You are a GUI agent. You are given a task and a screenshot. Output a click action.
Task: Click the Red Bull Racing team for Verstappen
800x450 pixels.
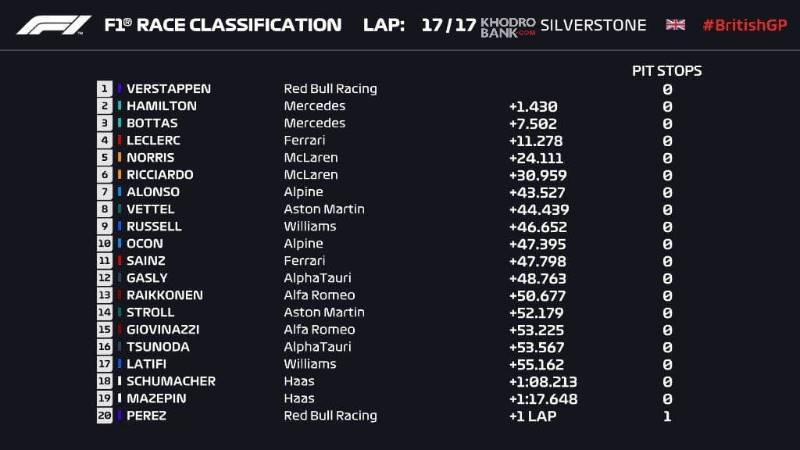[x=330, y=89]
